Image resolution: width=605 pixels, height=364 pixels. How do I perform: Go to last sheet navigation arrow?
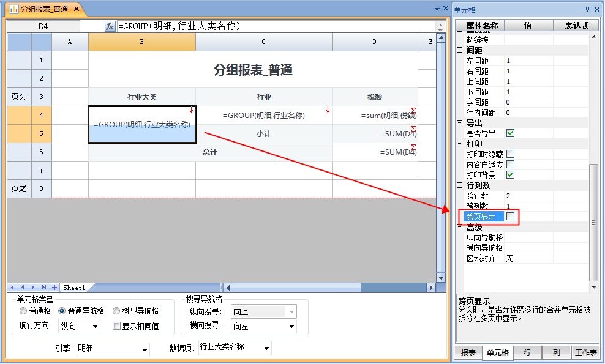tap(44, 287)
